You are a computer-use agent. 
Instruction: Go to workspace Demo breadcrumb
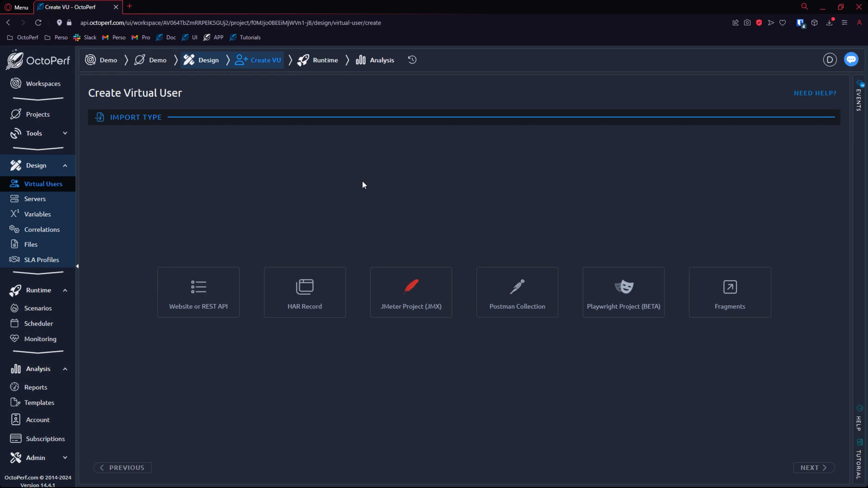[101, 60]
